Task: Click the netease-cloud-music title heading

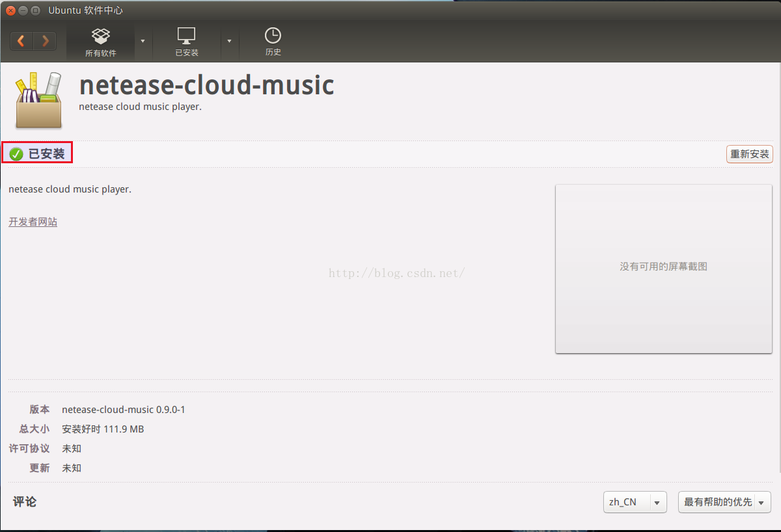Action: click(206, 85)
